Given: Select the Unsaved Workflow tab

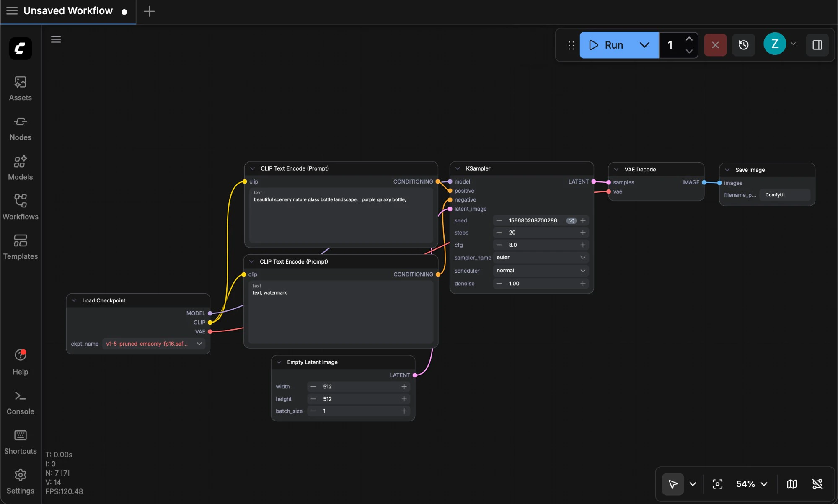Looking at the screenshot, I should point(68,11).
